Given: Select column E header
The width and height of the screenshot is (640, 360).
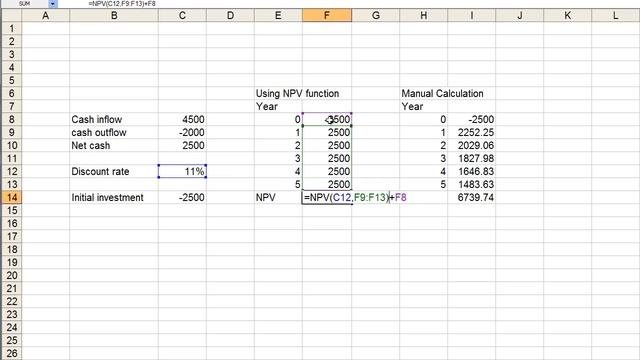Looking at the screenshot, I should coord(278,16).
